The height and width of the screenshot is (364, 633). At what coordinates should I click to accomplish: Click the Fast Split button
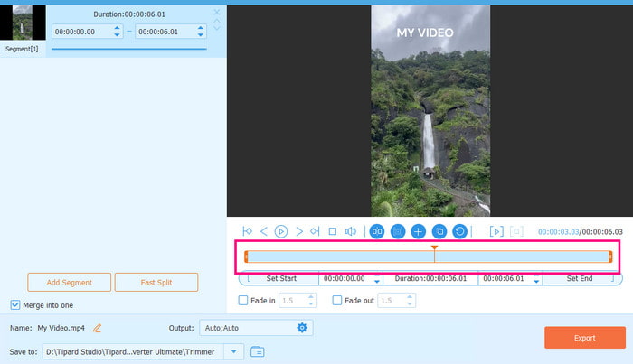(156, 282)
